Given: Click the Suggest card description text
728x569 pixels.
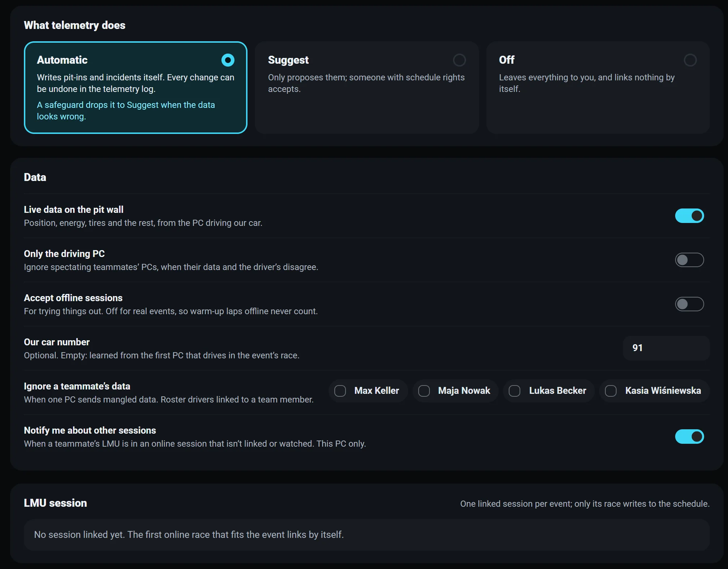Looking at the screenshot, I should coord(366,83).
